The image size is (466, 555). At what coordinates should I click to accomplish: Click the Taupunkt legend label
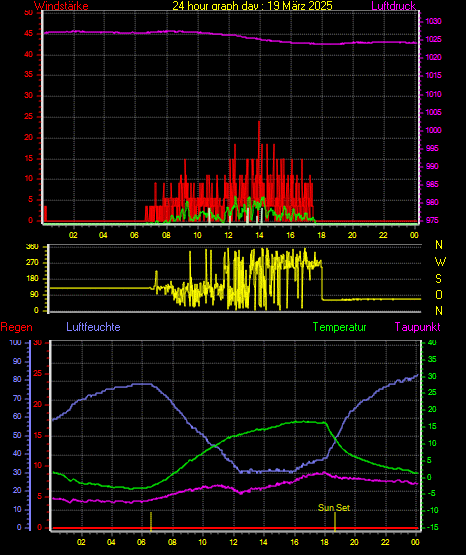[418, 327]
